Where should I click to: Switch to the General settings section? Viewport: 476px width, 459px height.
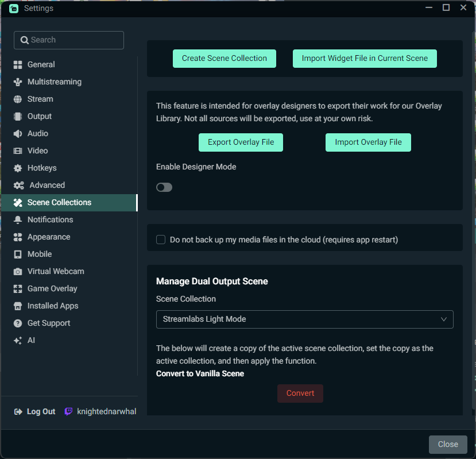[x=18, y=64]
